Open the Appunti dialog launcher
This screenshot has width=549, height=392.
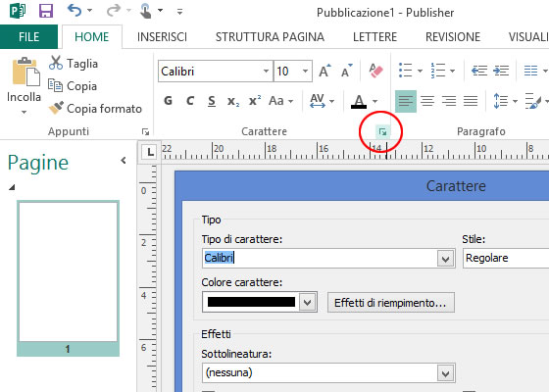click(x=145, y=131)
